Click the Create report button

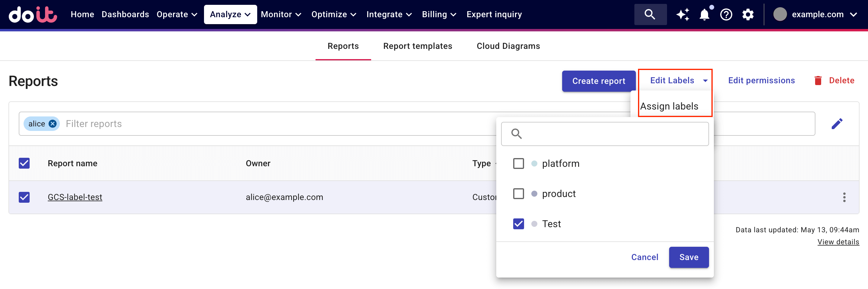point(598,81)
